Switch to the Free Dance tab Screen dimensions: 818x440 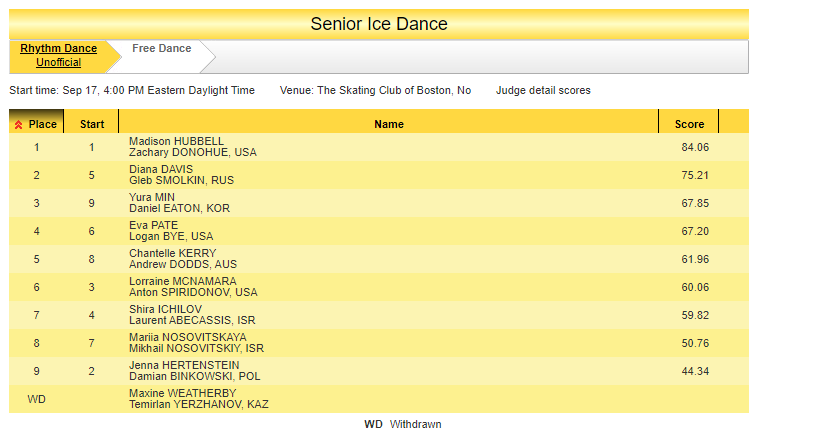point(161,48)
